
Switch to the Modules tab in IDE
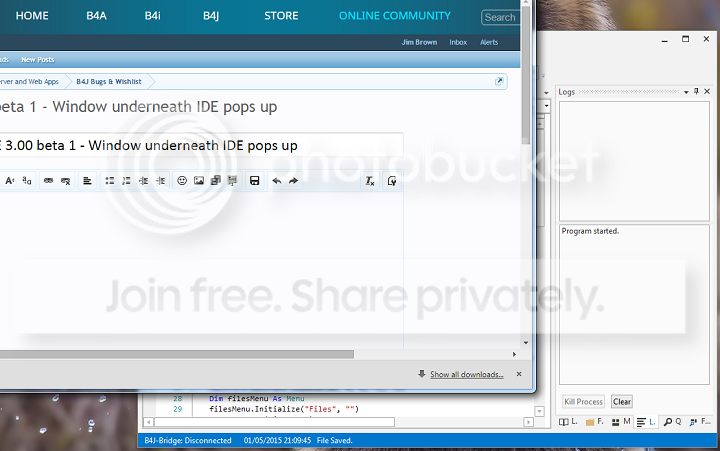click(621, 422)
